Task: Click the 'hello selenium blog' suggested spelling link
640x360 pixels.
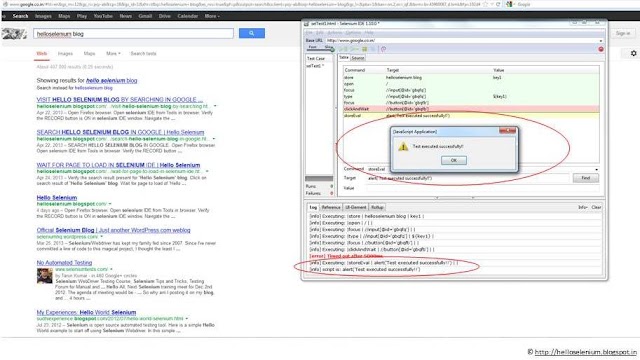Action: tap(111, 80)
